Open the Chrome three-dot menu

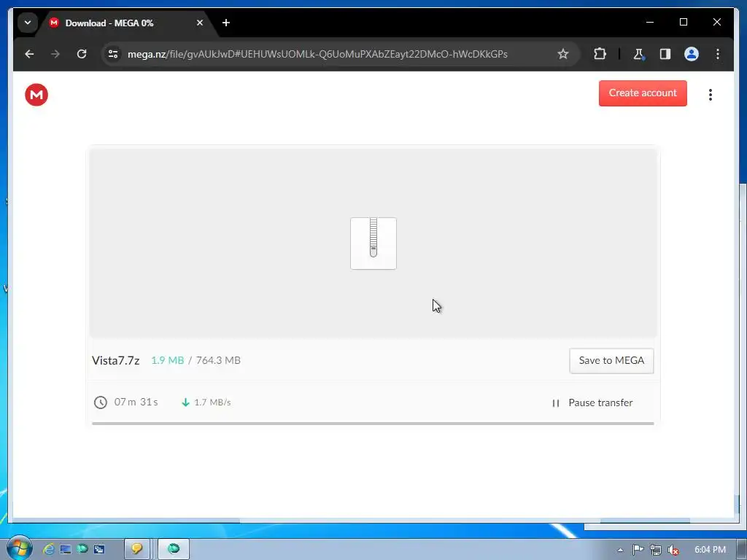718,54
